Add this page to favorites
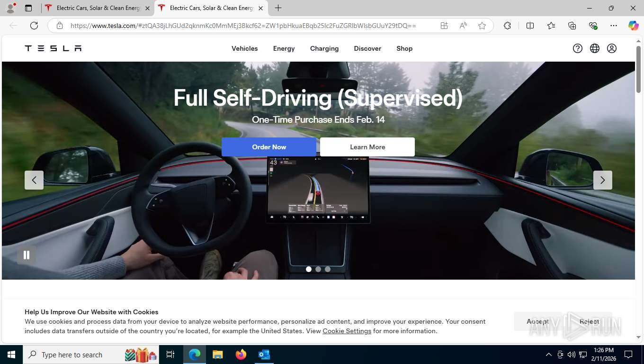 482,26
